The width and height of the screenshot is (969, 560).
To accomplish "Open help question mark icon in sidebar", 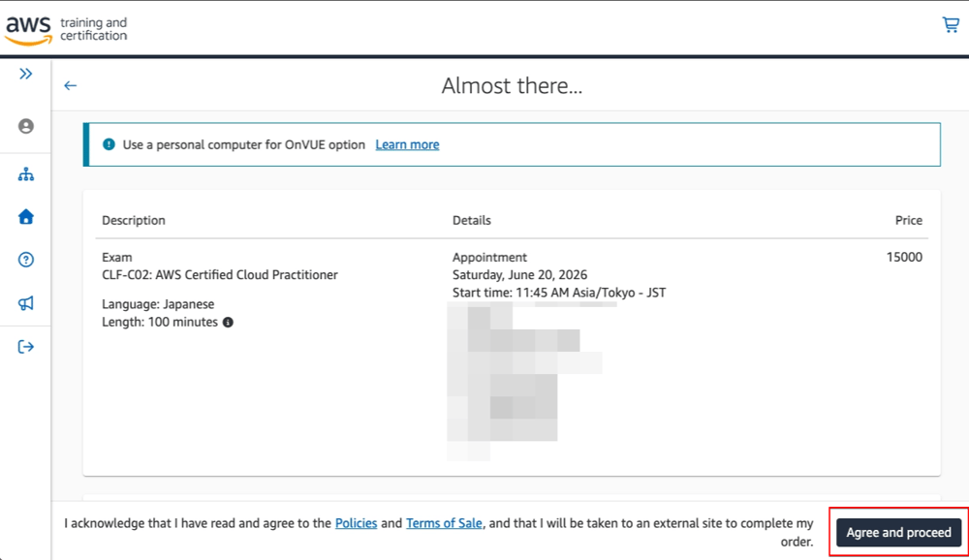I will (x=26, y=260).
